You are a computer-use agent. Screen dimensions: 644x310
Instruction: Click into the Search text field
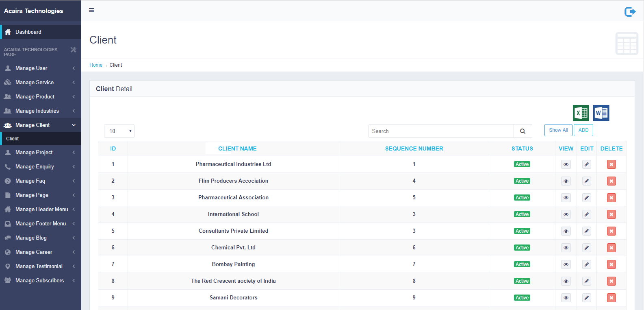(441, 131)
